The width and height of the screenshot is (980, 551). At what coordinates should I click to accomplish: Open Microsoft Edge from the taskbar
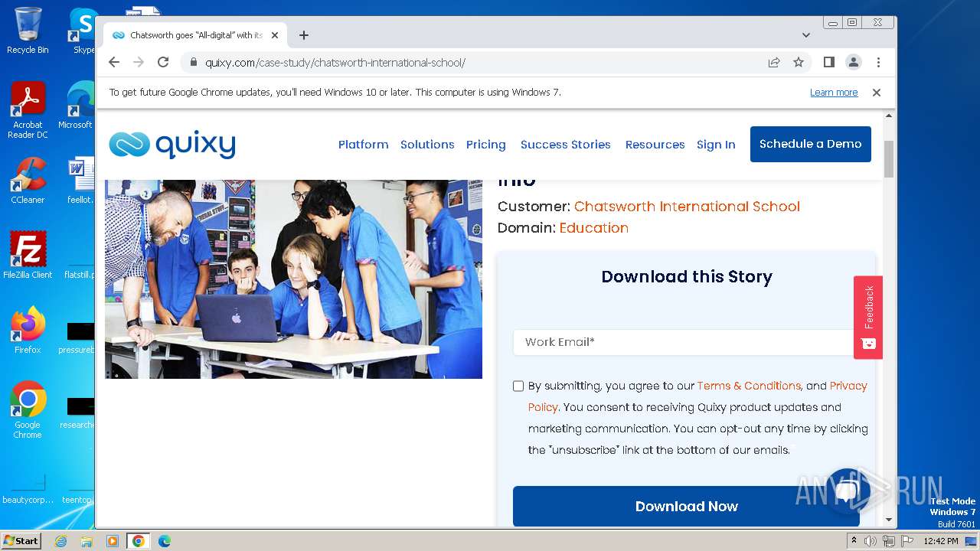(x=164, y=541)
